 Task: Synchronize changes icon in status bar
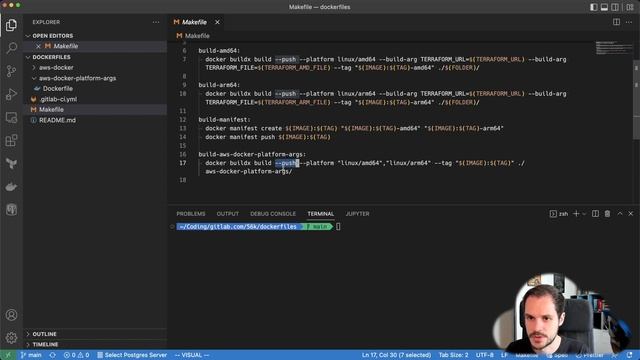[53, 355]
